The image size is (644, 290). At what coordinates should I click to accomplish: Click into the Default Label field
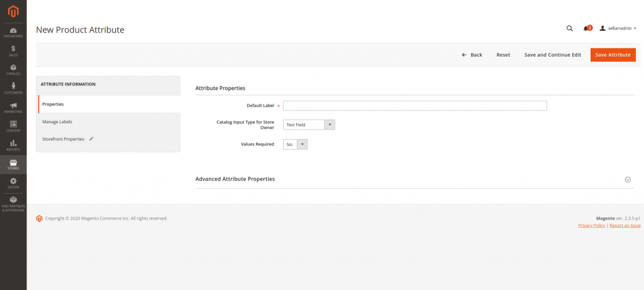414,106
